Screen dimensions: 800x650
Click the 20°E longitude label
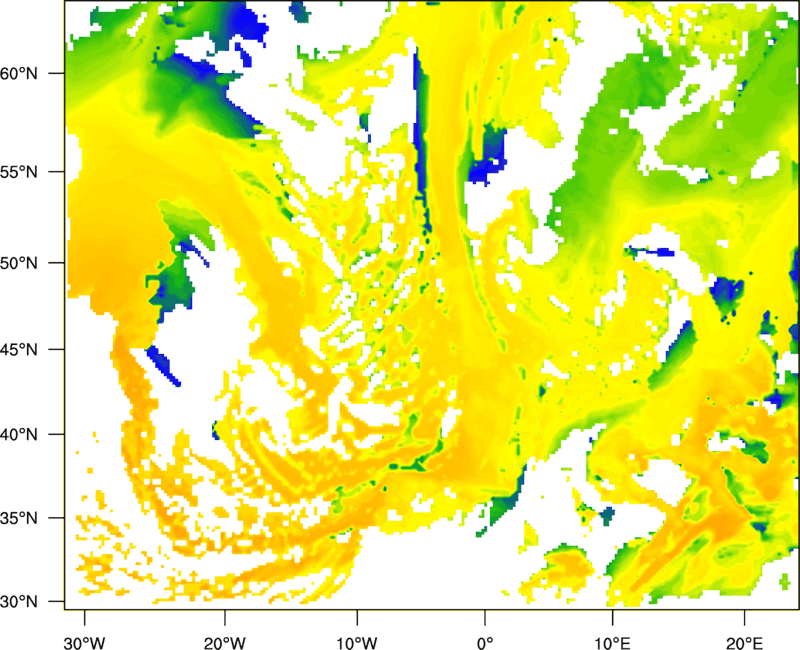coord(744,643)
